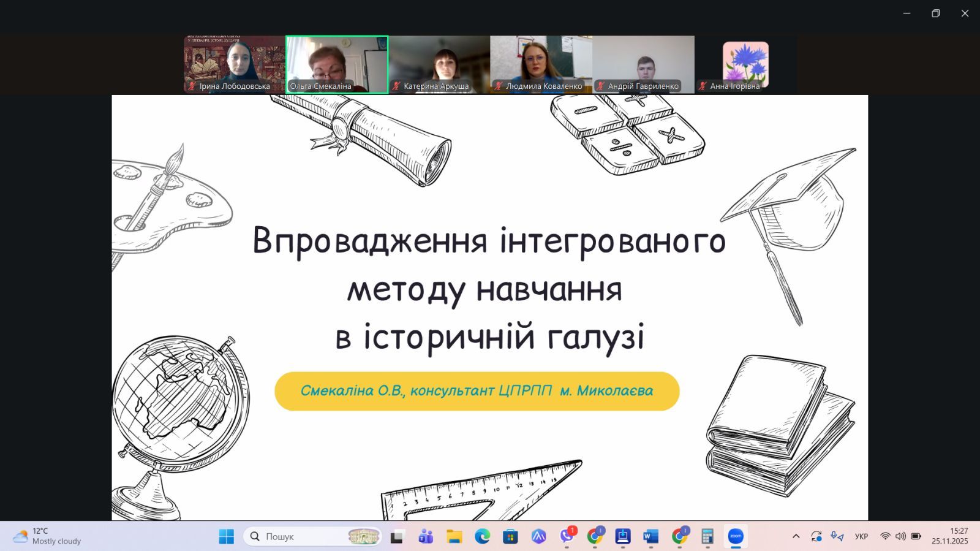980x551 pixels.
Task: Open Zoom app in the taskbar
Action: pos(736,536)
